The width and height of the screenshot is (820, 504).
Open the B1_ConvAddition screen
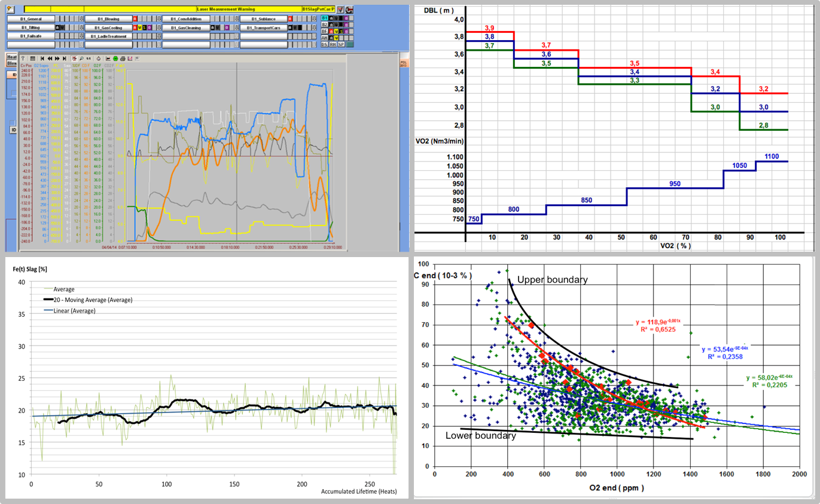(186, 19)
